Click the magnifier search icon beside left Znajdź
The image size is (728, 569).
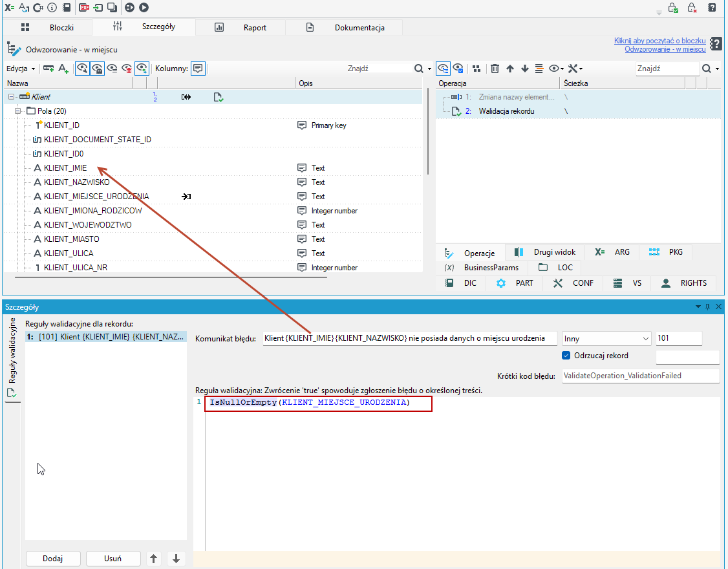419,69
